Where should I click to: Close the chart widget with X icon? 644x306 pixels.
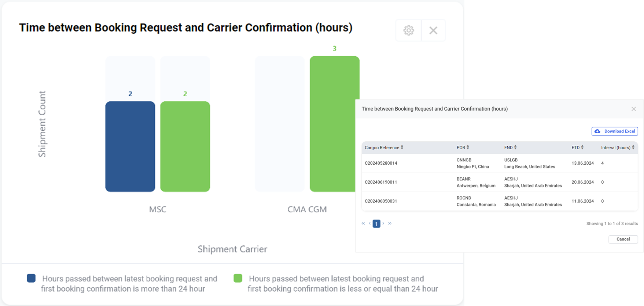[433, 30]
